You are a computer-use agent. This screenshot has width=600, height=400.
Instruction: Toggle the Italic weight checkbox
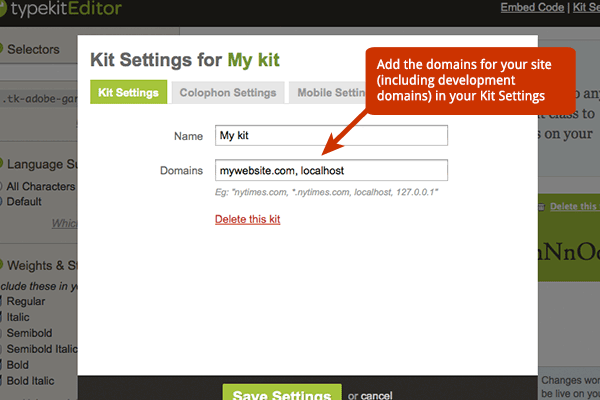(x=3, y=317)
